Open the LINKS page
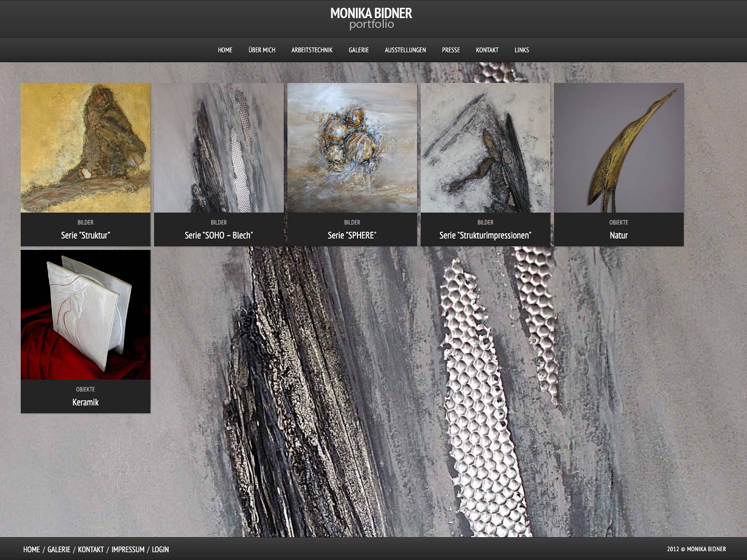 pyautogui.click(x=521, y=50)
